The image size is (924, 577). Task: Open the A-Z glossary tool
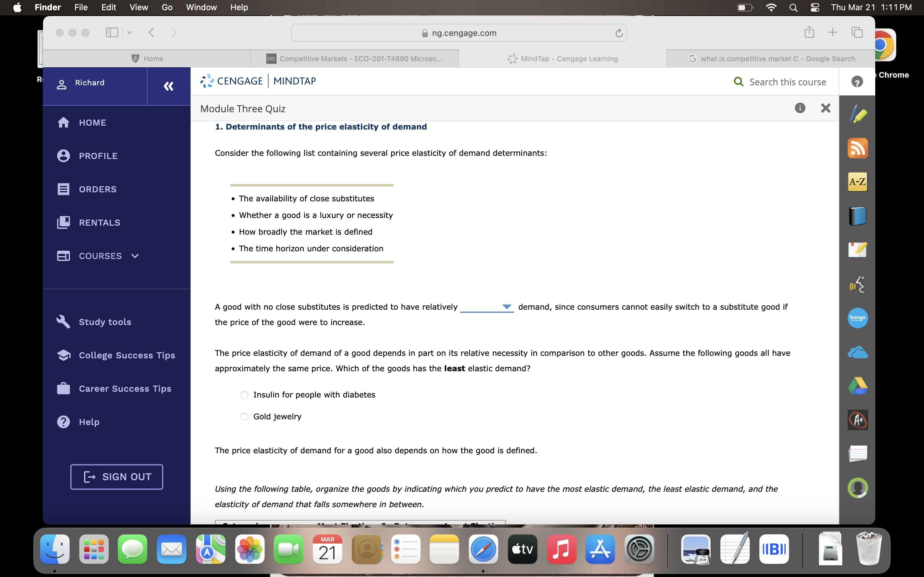point(858,182)
